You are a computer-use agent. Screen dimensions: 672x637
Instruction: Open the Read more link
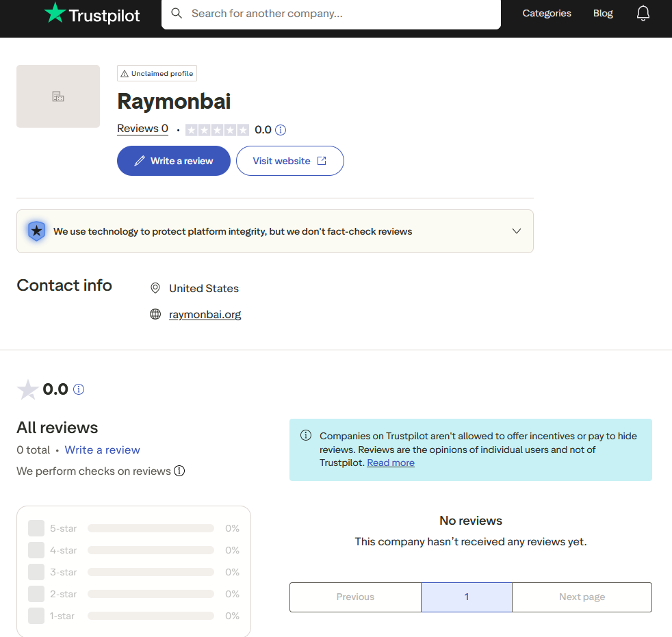point(390,463)
